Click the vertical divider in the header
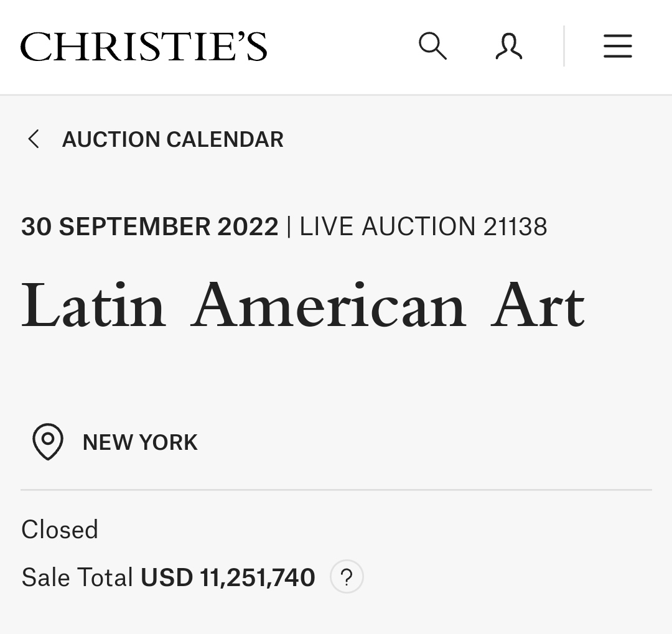The image size is (672, 634). click(564, 47)
